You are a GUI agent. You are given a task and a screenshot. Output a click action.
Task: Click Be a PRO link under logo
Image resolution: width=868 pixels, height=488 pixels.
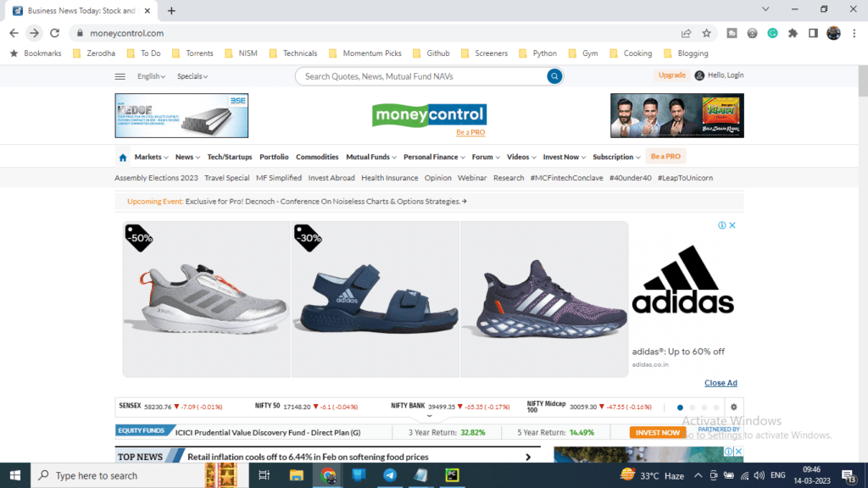[x=470, y=132]
